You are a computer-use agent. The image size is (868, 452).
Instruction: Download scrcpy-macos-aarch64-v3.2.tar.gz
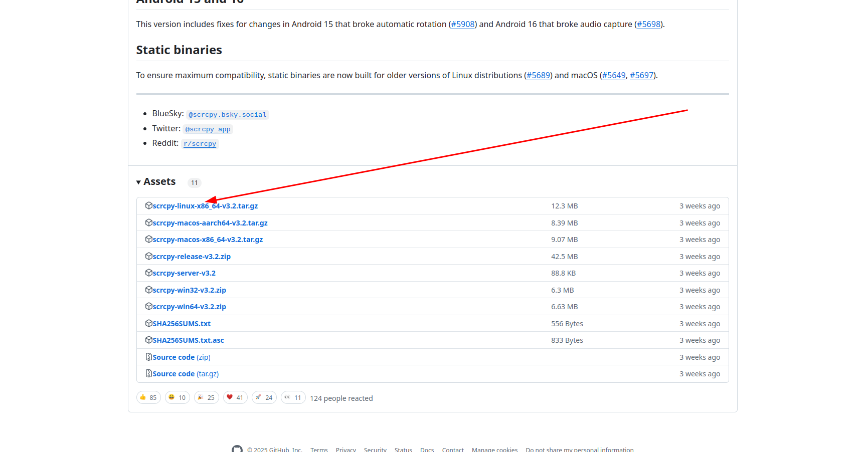pos(210,223)
